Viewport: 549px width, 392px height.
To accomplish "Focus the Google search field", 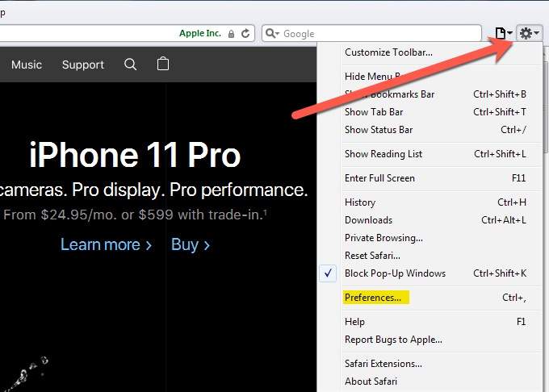I will tap(371, 34).
